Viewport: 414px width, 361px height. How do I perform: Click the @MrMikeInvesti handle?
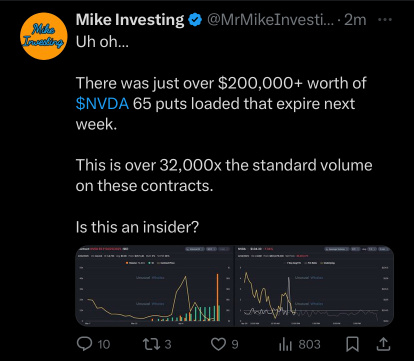(x=270, y=20)
